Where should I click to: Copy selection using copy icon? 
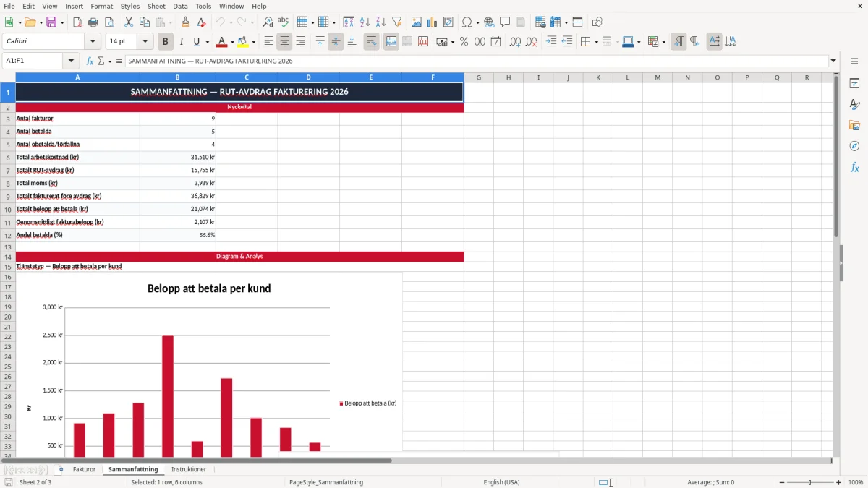tap(145, 22)
